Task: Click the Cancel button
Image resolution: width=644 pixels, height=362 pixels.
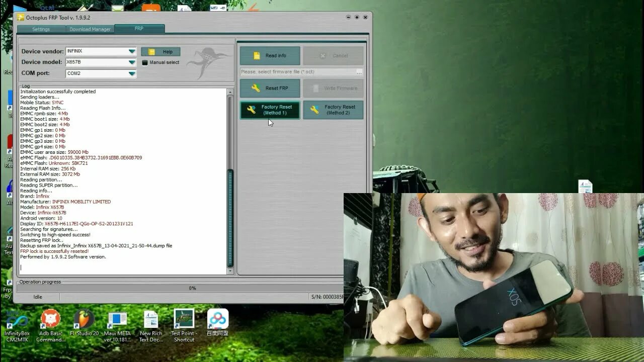Action: [333, 56]
